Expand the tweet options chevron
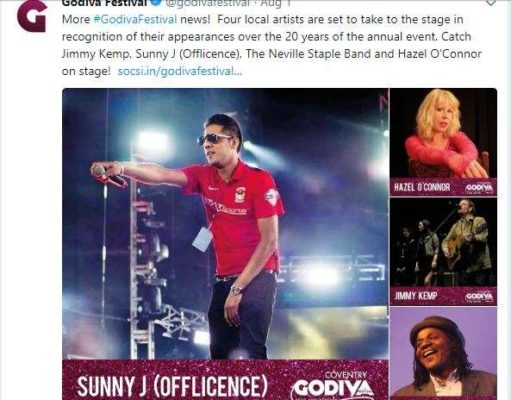Screen dimensions: 511x400 pos(490,3)
